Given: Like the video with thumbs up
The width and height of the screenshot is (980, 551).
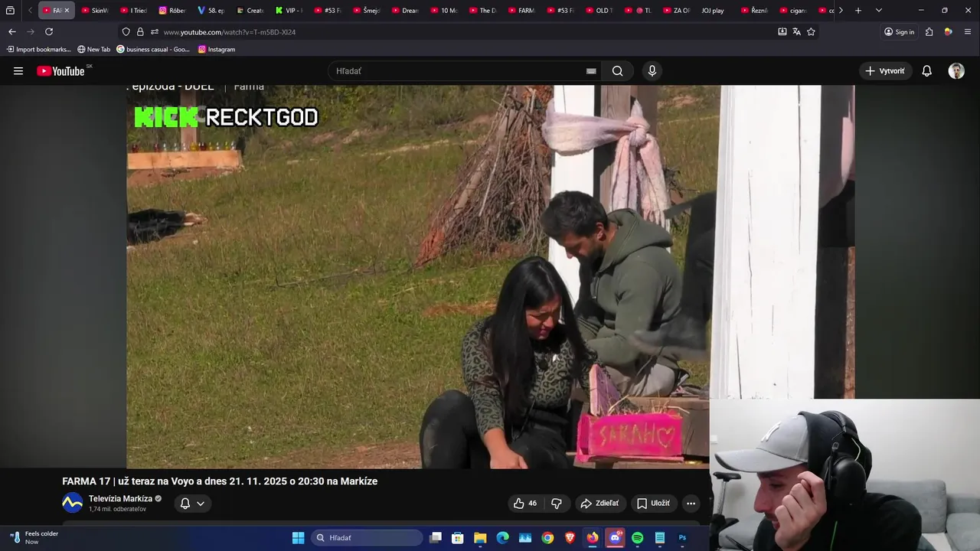Looking at the screenshot, I should coord(524,503).
